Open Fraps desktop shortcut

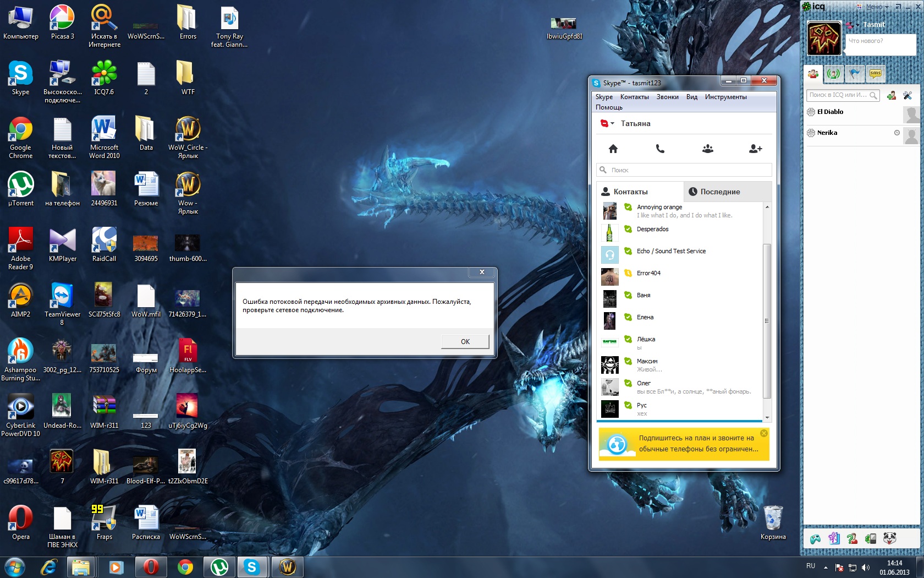[x=104, y=523]
